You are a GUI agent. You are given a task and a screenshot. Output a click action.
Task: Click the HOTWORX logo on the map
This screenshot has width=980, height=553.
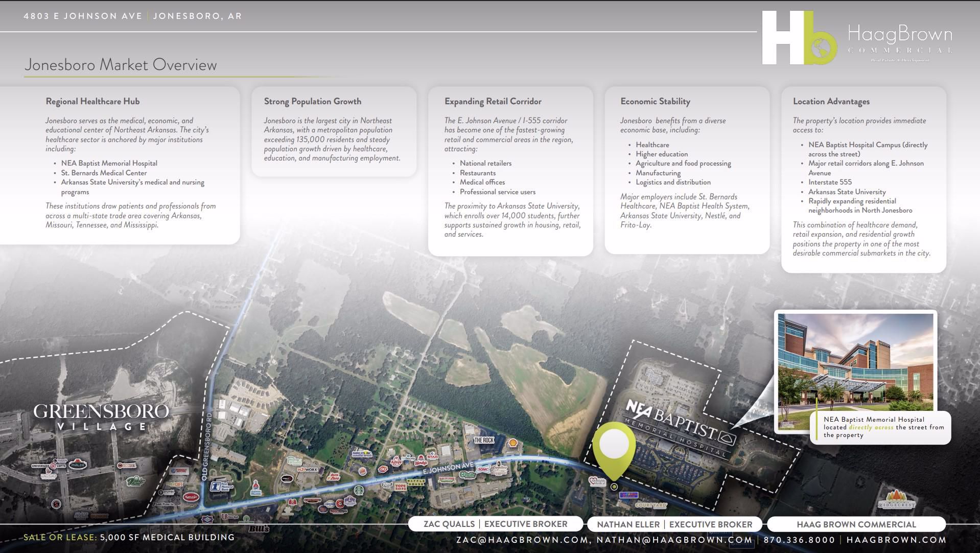pos(308,469)
